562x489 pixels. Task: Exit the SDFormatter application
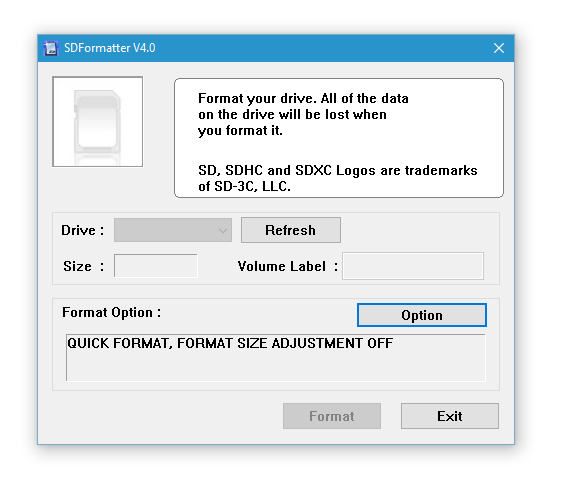(x=450, y=416)
